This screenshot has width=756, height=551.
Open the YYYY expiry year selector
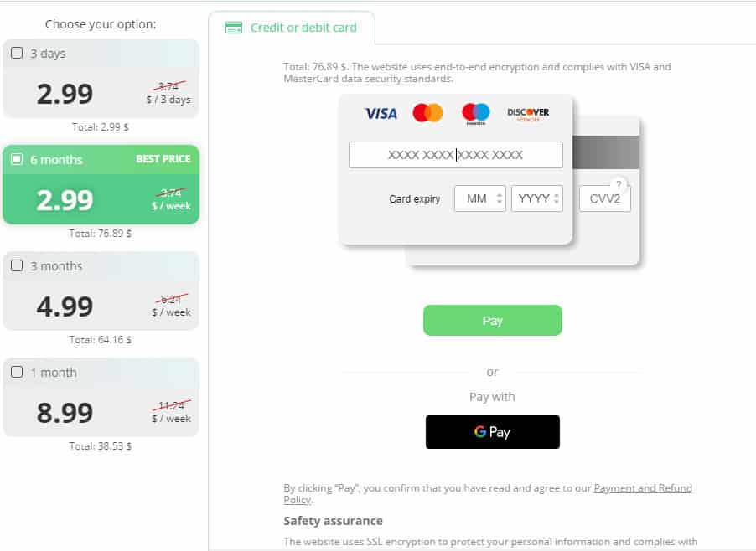coord(536,198)
